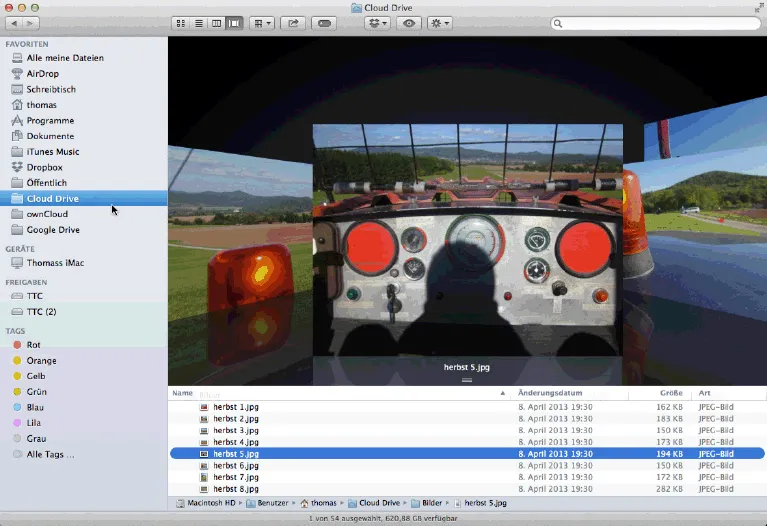The width and height of the screenshot is (767, 526).
Task: Switch to list view mode
Action: 198,23
